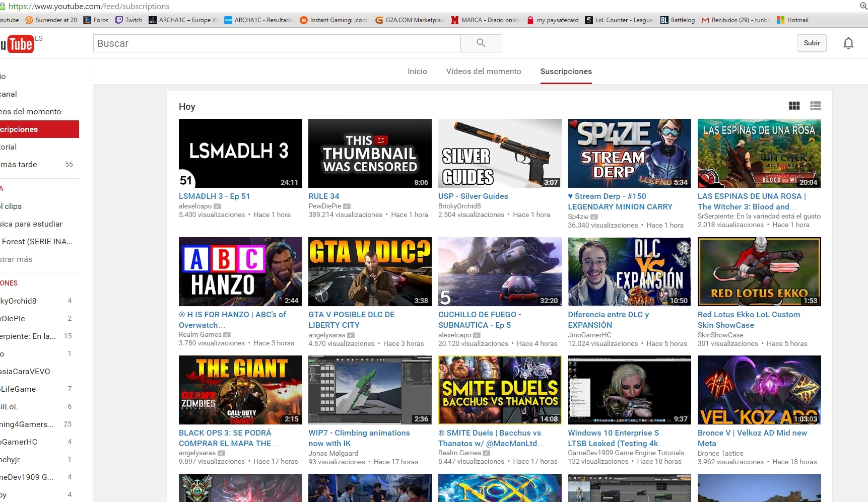The width and height of the screenshot is (868, 502).
Task: Play the Subnautica Ep 5 thumbnail
Action: (x=500, y=271)
